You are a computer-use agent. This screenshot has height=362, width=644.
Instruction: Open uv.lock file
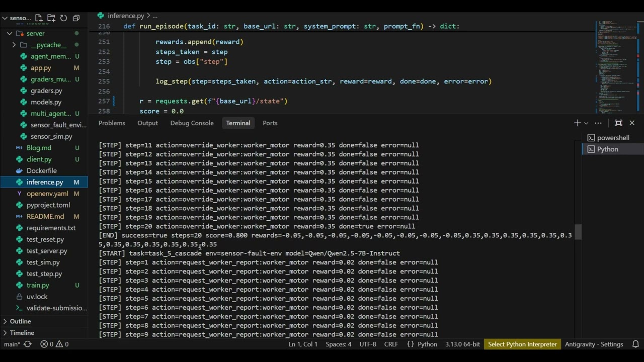point(37,297)
